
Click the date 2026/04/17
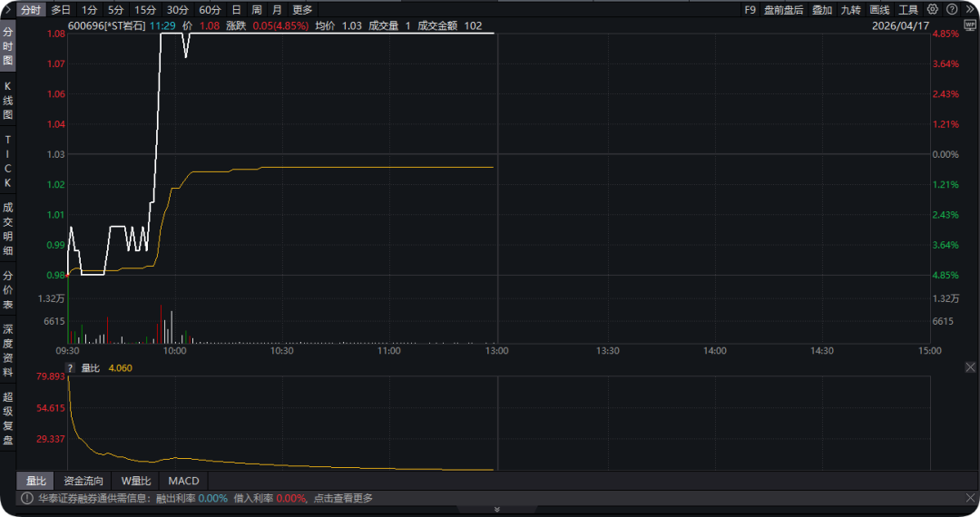click(901, 25)
